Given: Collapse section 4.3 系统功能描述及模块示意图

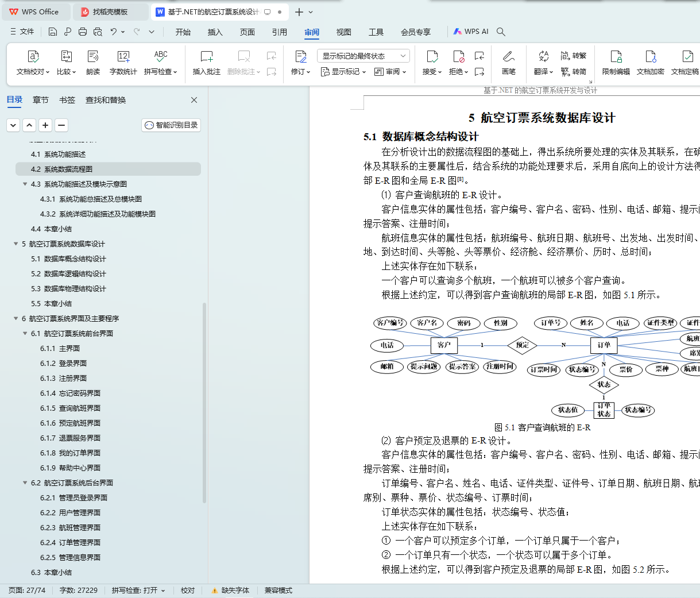Looking at the screenshot, I should pyautogui.click(x=25, y=184).
